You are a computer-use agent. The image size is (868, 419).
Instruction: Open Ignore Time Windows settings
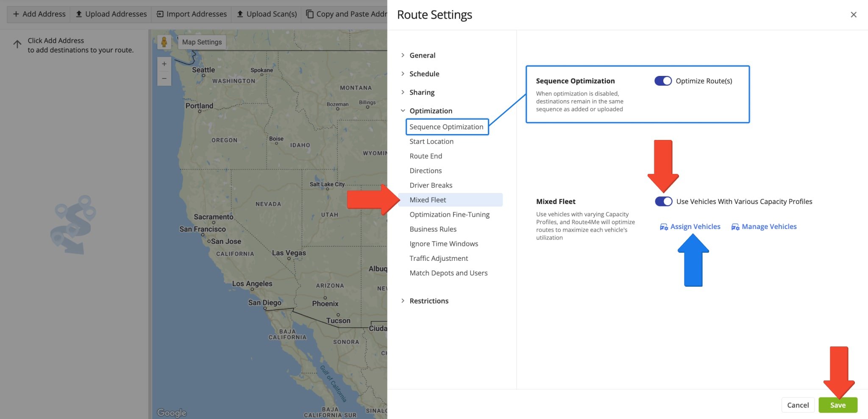(444, 244)
